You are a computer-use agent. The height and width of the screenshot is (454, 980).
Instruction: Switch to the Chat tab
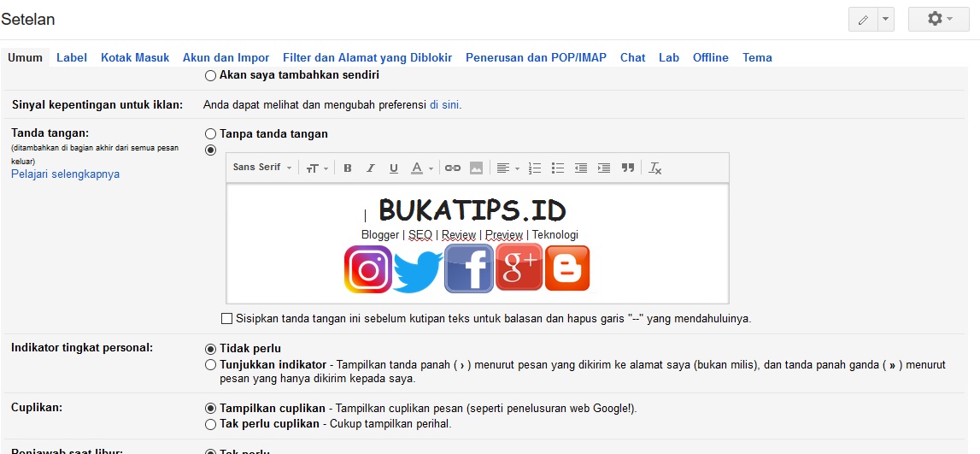632,57
